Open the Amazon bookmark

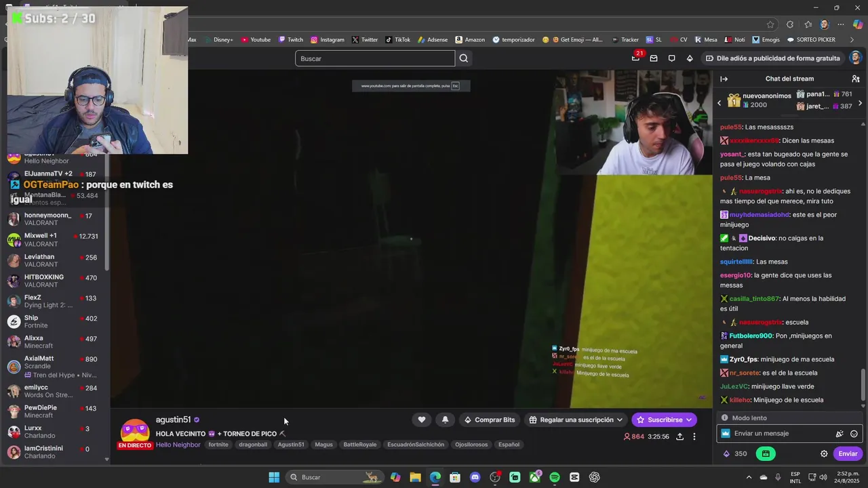470,40
